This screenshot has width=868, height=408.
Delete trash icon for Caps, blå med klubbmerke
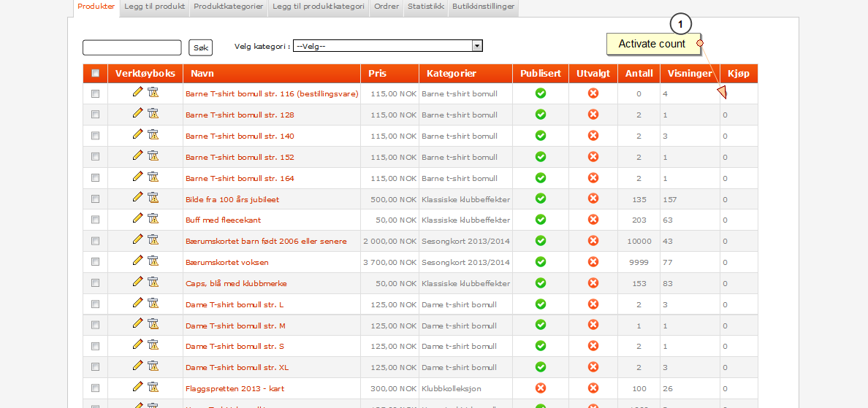(x=153, y=282)
